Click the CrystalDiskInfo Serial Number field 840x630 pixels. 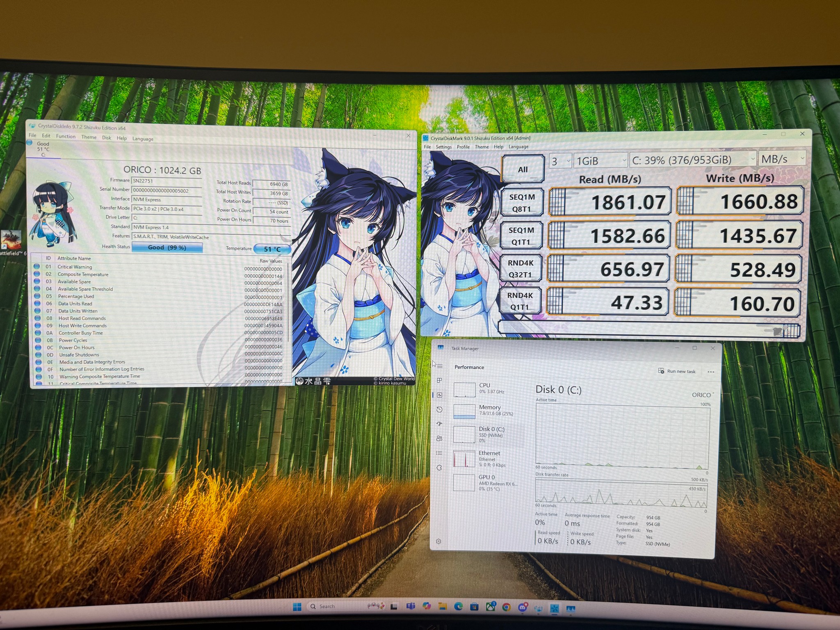(x=167, y=190)
